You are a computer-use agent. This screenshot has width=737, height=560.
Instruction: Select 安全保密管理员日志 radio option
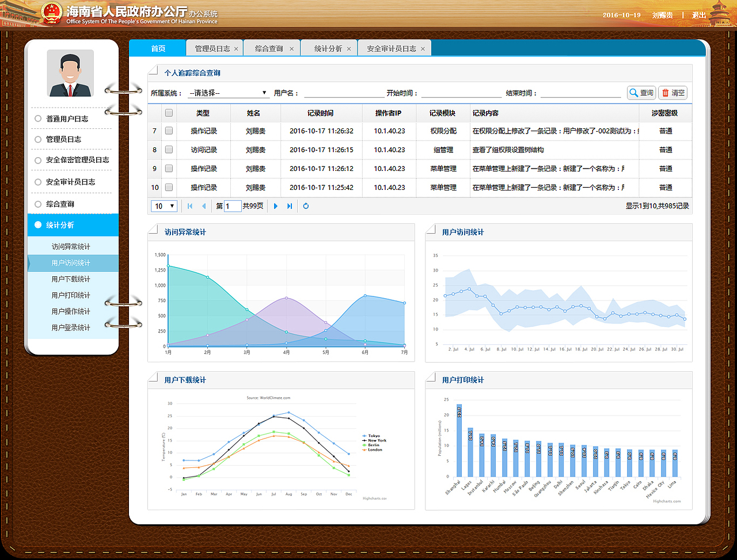click(x=38, y=160)
